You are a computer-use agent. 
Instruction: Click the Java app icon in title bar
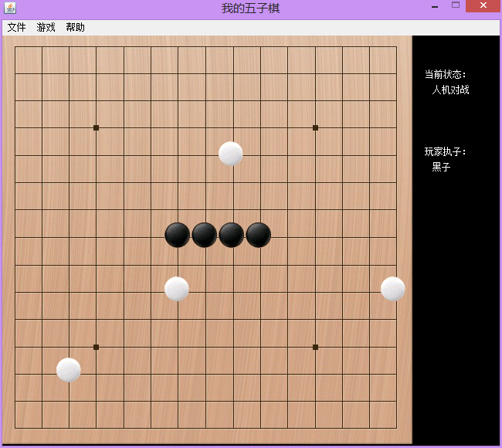click(10, 8)
